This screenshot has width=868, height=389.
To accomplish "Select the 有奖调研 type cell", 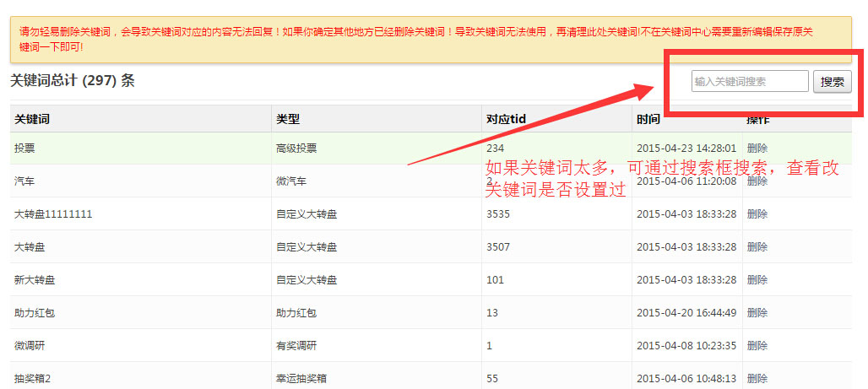I will pyautogui.click(x=296, y=346).
